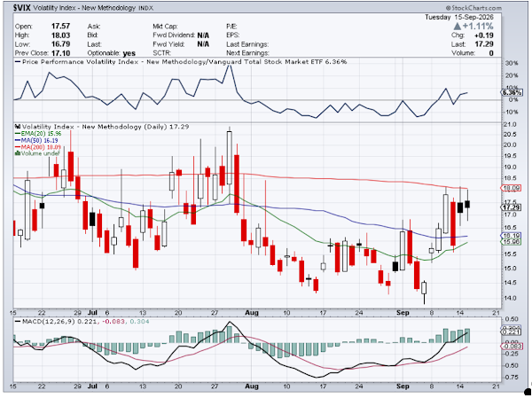
Task: Toggle the MA(200) legend entry
Action: tap(38, 147)
